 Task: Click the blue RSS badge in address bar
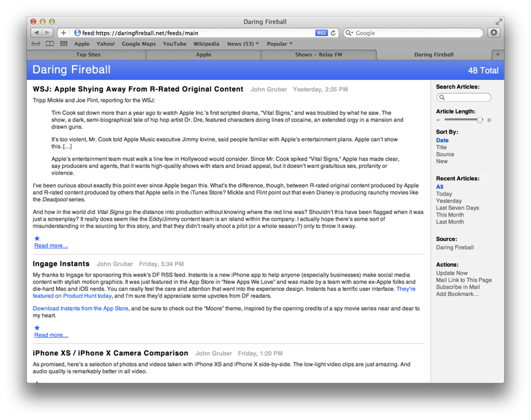(322, 33)
